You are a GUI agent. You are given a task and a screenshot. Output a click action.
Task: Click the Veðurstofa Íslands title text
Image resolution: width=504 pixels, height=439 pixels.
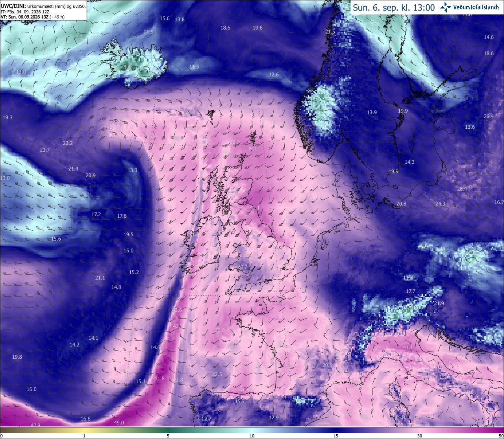(476, 7)
